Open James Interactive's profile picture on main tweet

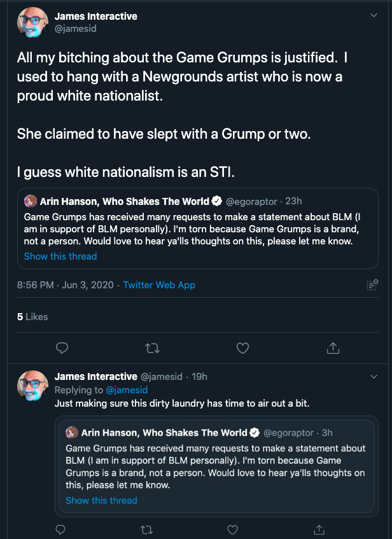point(32,24)
